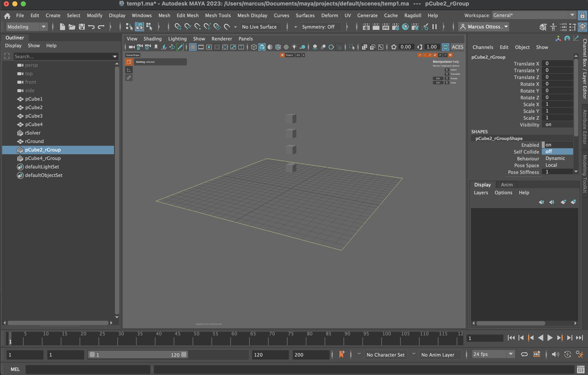The image size is (588, 375).
Task: Switch to the Anim layer tab
Action: (x=507, y=185)
